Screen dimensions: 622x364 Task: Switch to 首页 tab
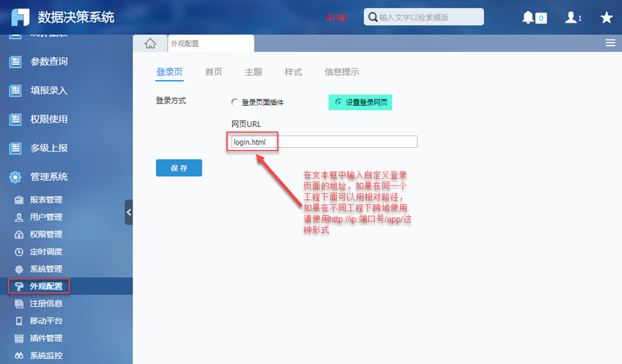tap(214, 72)
